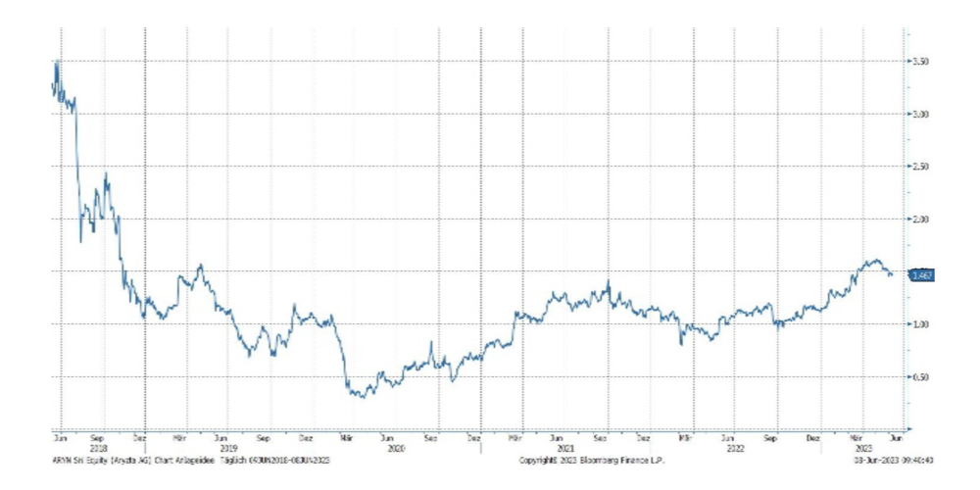980x490 pixels.
Task: Click the end of the price line
Action: [892, 274]
